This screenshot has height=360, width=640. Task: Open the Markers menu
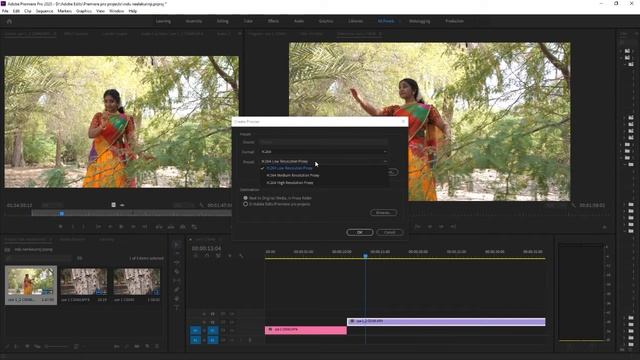(64, 11)
